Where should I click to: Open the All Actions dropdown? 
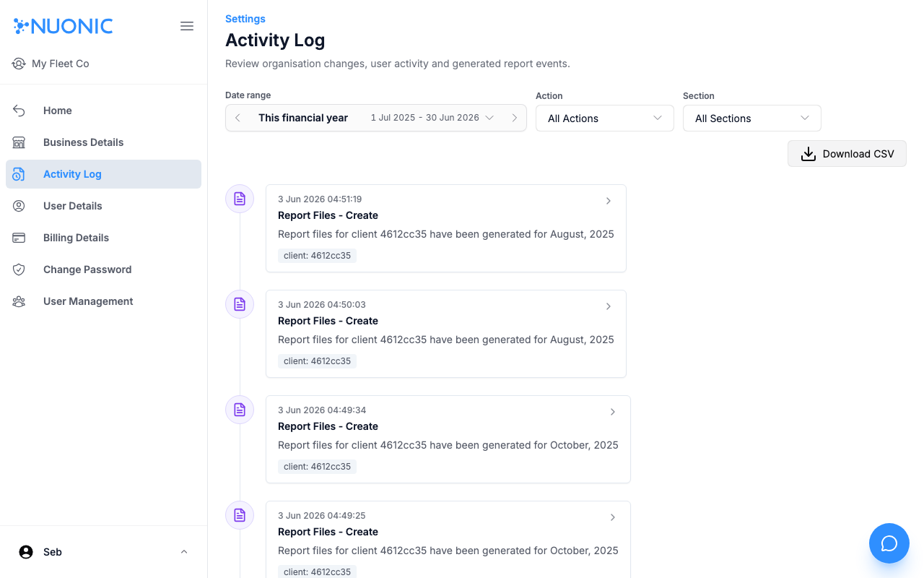point(605,118)
